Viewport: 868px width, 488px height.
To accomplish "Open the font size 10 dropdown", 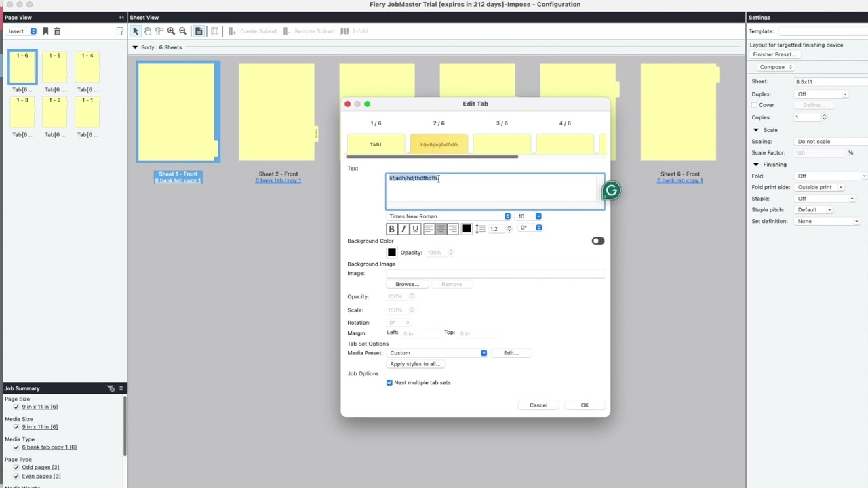I will click(x=529, y=216).
